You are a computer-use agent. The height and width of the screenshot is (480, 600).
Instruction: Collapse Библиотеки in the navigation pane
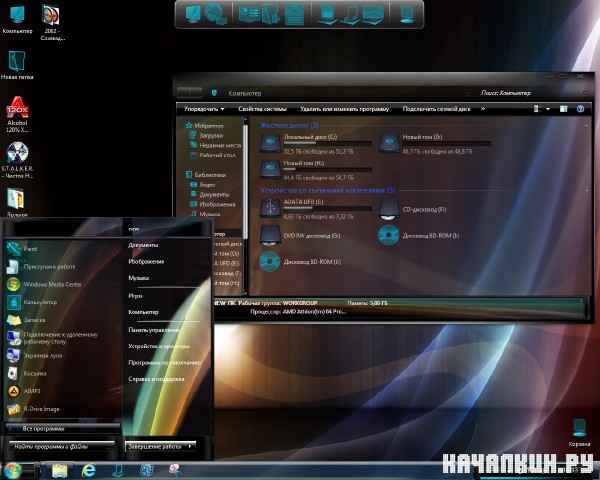pos(205,175)
